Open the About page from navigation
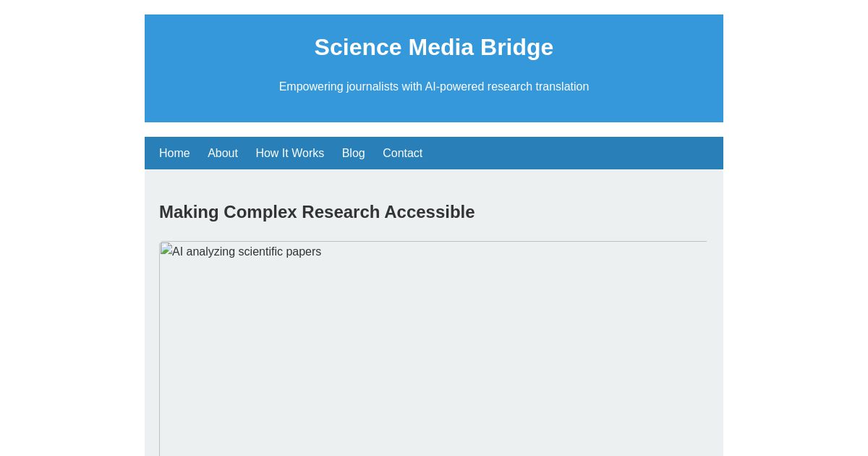This screenshot has height=456, width=868. click(223, 153)
